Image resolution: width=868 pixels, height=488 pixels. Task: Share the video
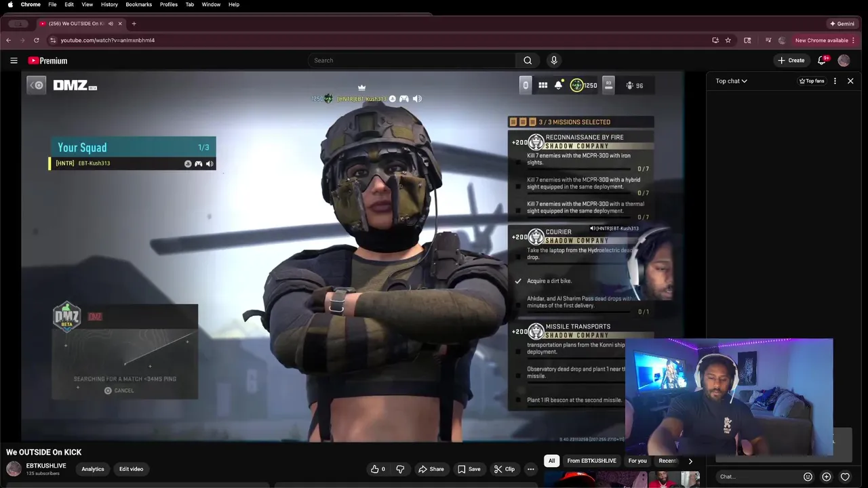point(431,469)
